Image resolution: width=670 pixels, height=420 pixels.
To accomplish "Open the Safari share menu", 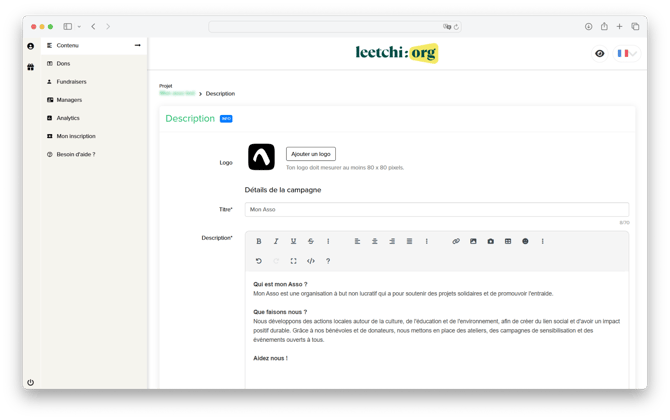I will 604,26.
